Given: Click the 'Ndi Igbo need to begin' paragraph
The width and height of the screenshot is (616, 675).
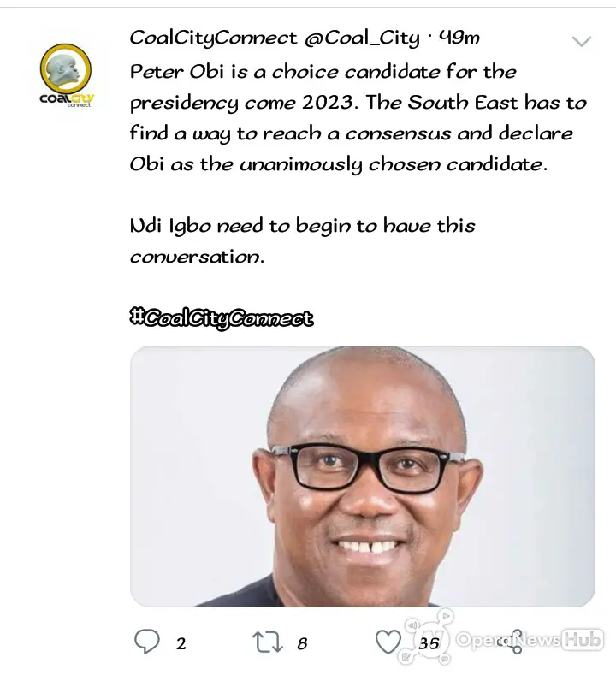Looking at the screenshot, I should 302,241.
